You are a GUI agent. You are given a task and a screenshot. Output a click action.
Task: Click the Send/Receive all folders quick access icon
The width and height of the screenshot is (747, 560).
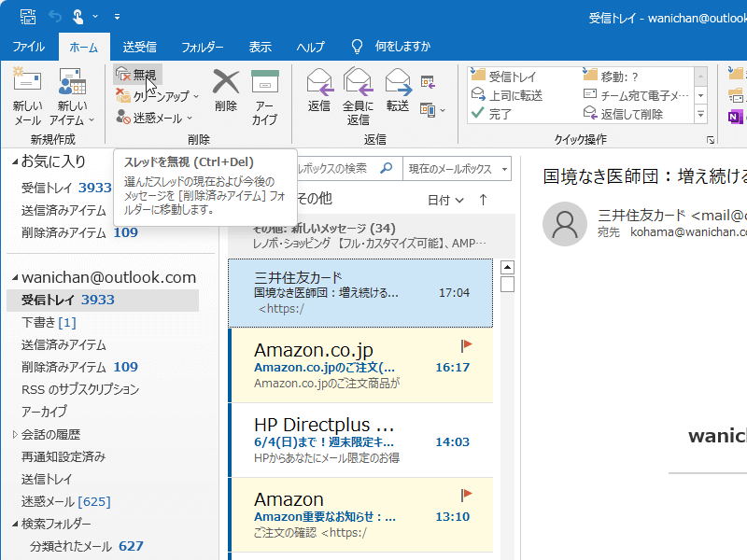[x=28, y=17]
